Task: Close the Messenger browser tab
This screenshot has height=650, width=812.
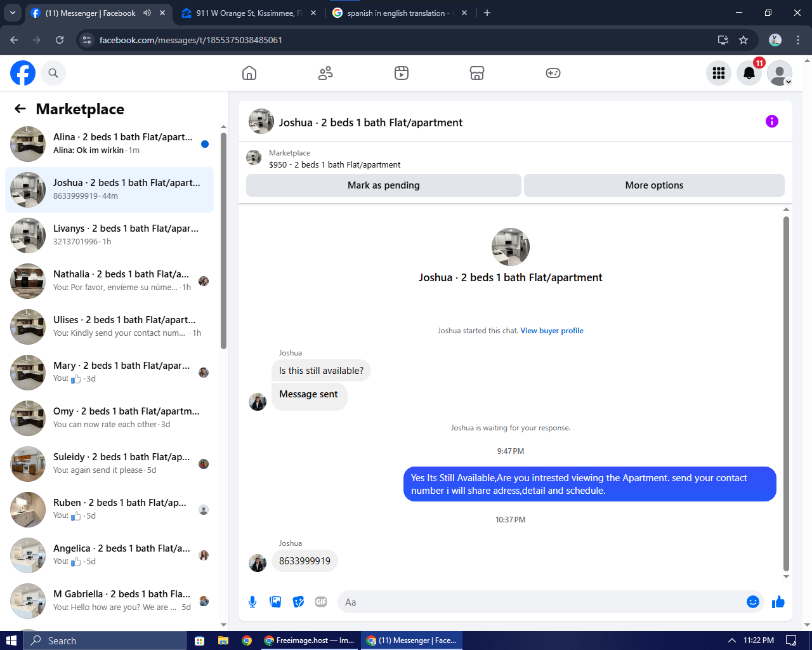Action: [x=162, y=13]
